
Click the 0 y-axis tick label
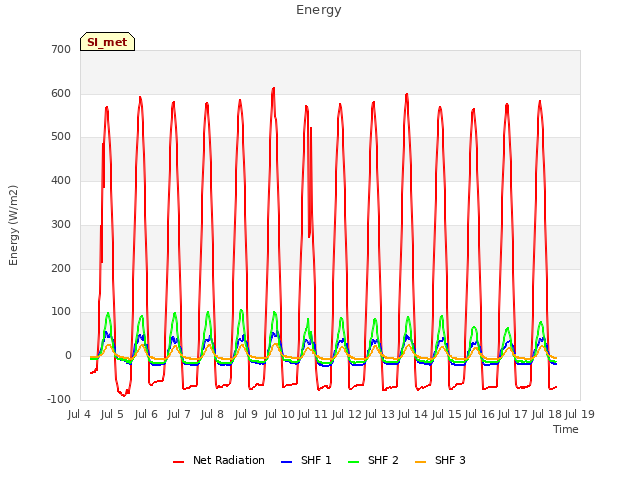(x=68, y=356)
